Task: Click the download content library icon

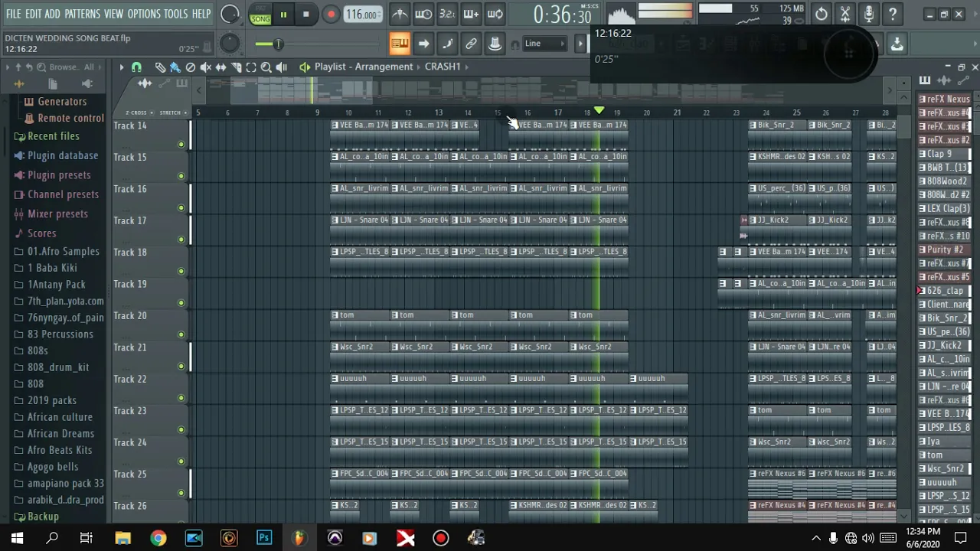Action: 897,44
